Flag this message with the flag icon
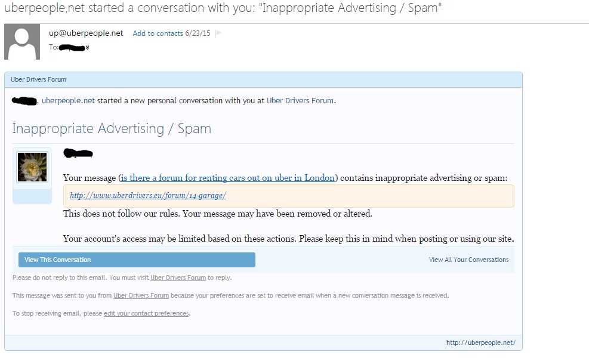Screen dimensions: 589x364 218,33
